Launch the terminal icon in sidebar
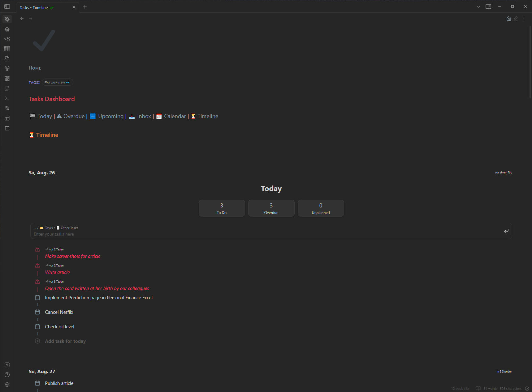The image size is (532, 392). pyautogui.click(x=7, y=98)
